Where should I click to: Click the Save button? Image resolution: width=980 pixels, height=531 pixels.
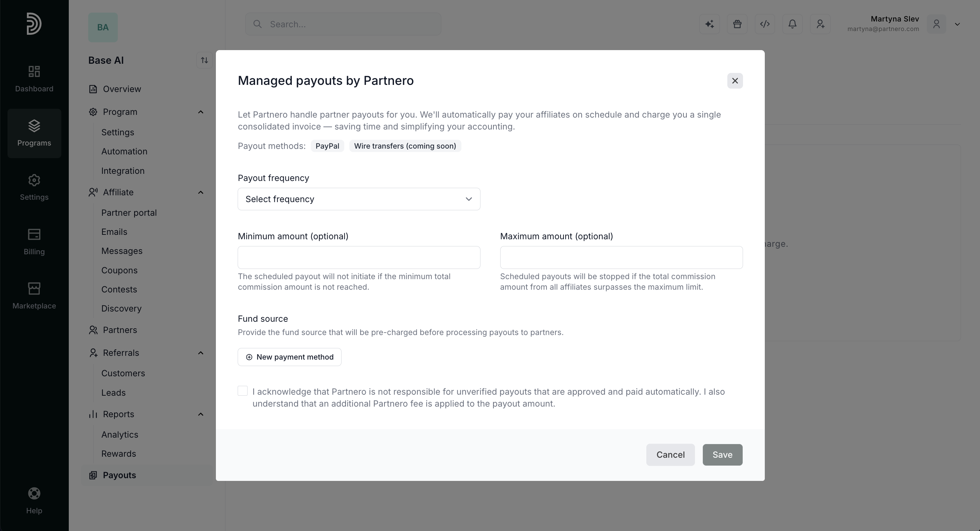click(723, 455)
